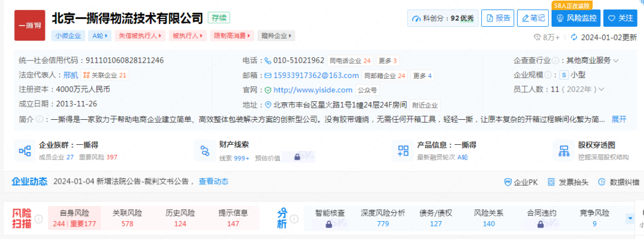644x239 pixels.
Task: Start 风险监控 risk monitoring
Action: [x=576, y=18]
